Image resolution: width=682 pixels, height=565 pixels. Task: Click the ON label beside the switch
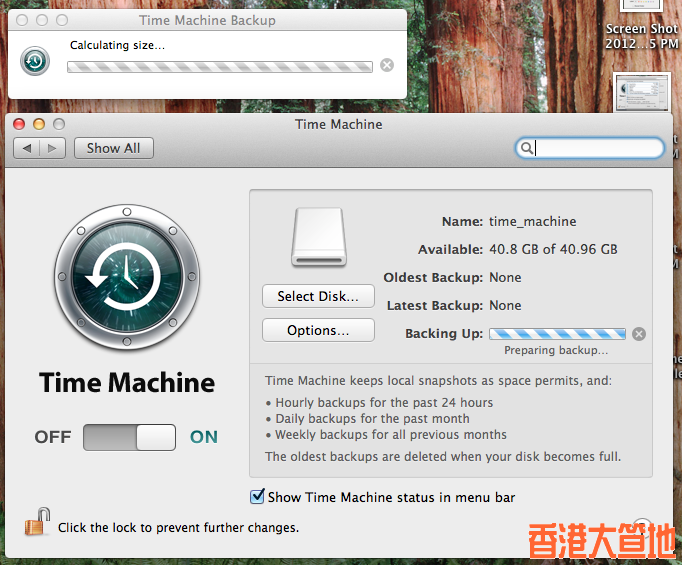(x=204, y=437)
